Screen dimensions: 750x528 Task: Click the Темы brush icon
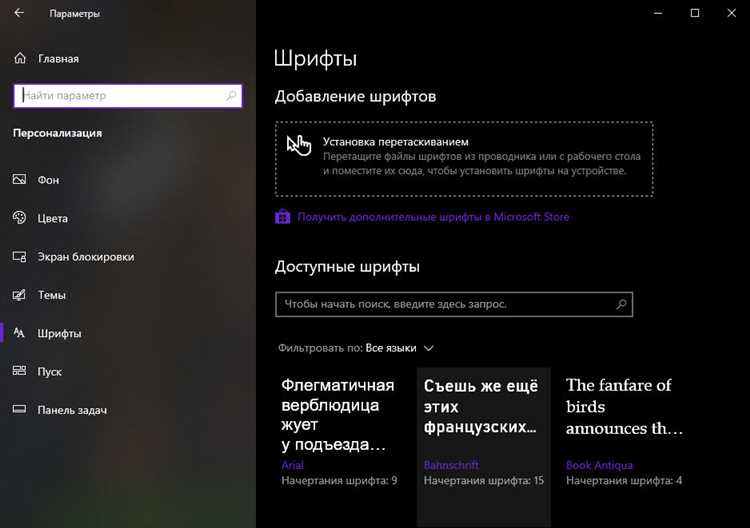pyautogui.click(x=19, y=295)
